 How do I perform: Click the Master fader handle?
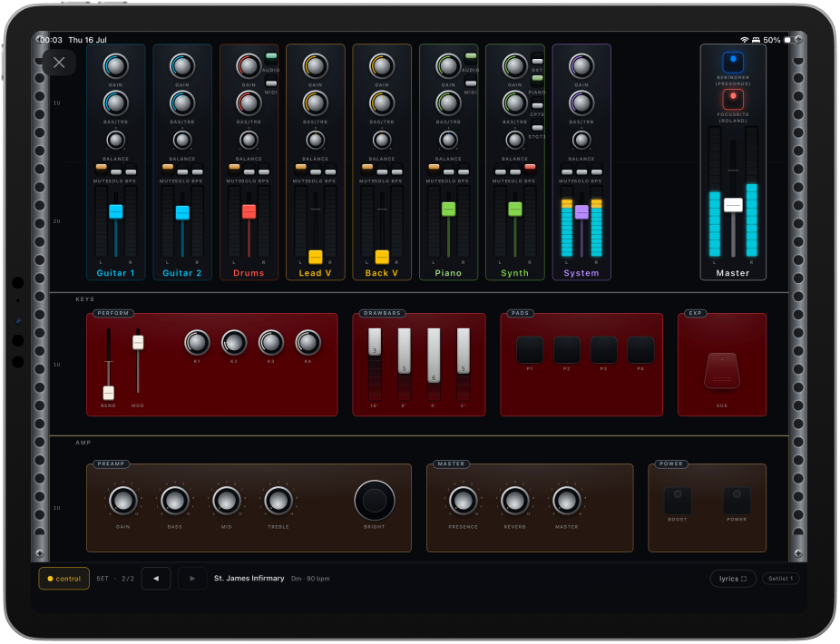(733, 205)
